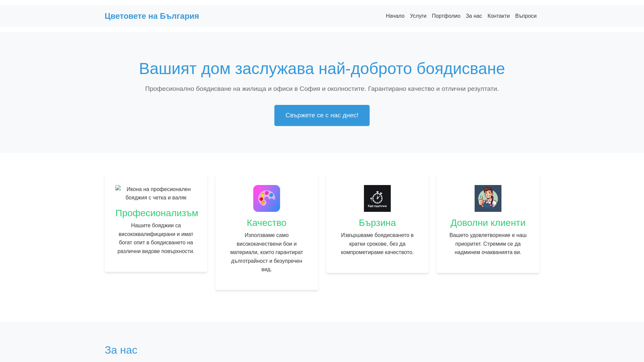Click the main headline about боядисване
644x362 pixels.
coord(322,68)
